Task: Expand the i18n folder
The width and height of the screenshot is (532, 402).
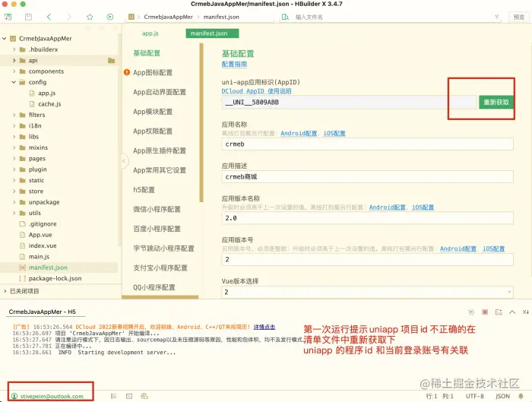Action: pos(14,126)
